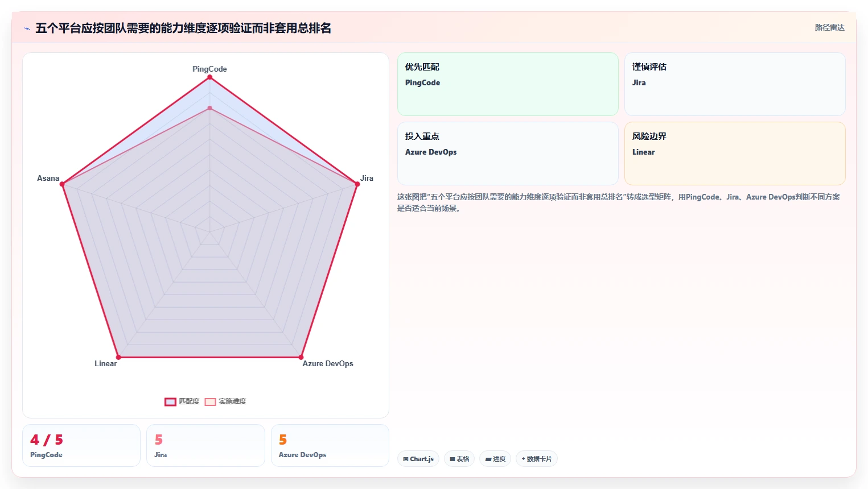Click PingCode inside the 优先匹配 card
Viewport: 868px width, 489px height.
pyautogui.click(x=422, y=82)
